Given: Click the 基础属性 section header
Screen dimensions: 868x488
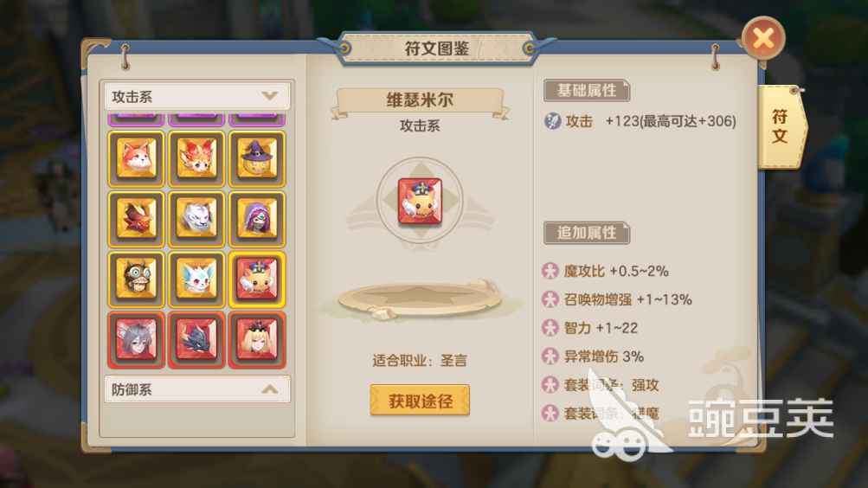Looking at the screenshot, I should click(x=587, y=90).
